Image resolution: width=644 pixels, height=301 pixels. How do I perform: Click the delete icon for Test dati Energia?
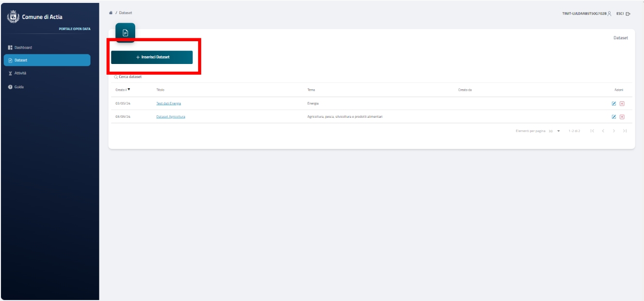622,104
